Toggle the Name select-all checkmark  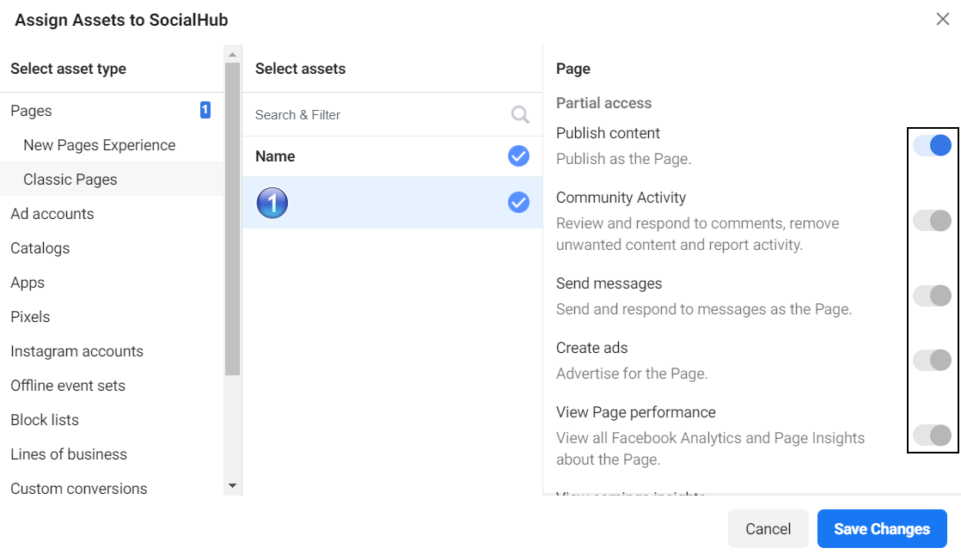[x=518, y=155]
